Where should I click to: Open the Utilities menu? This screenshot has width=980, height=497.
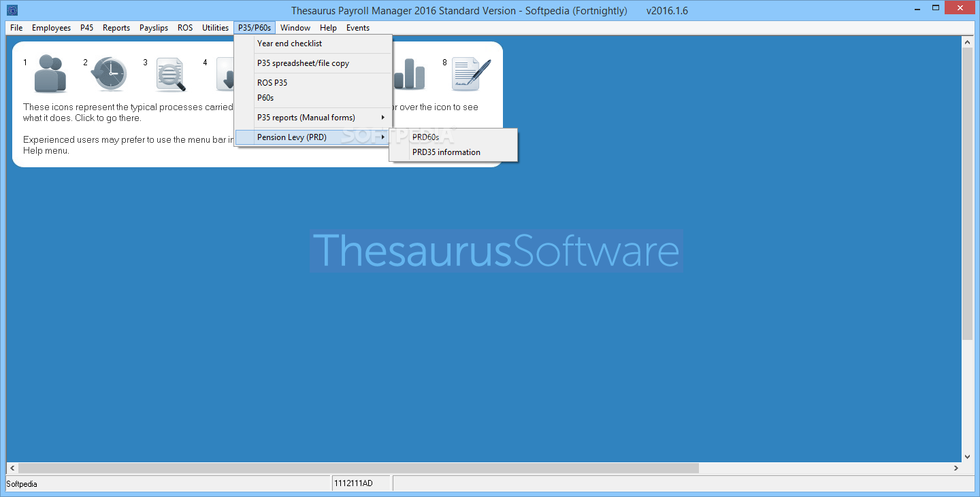215,28
